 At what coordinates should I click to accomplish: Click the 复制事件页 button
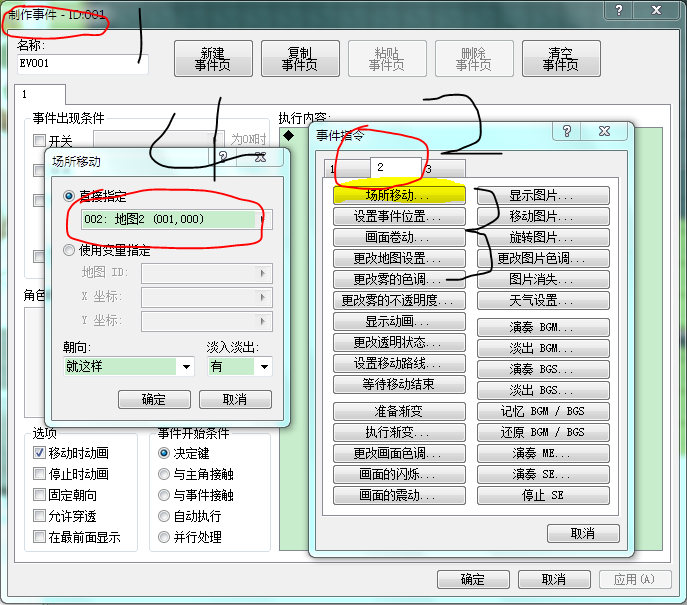click(300, 59)
